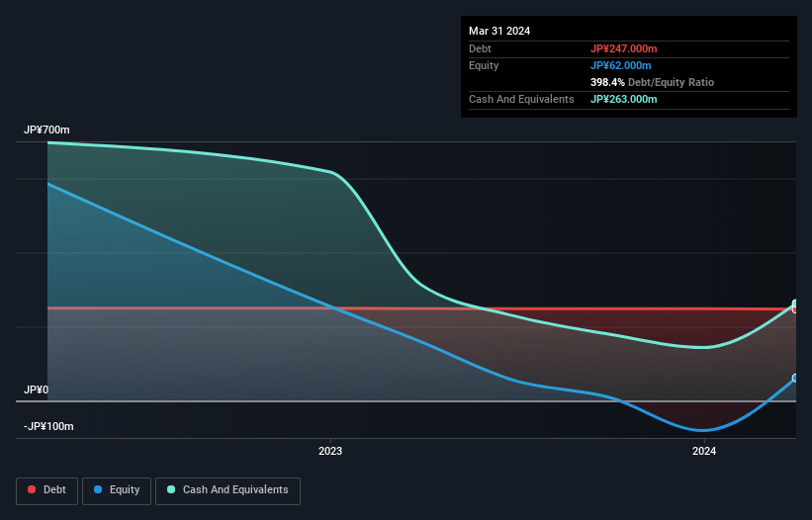Click the Equity endpoint marker on chart
812x520 pixels.
(x=795, y=379)
